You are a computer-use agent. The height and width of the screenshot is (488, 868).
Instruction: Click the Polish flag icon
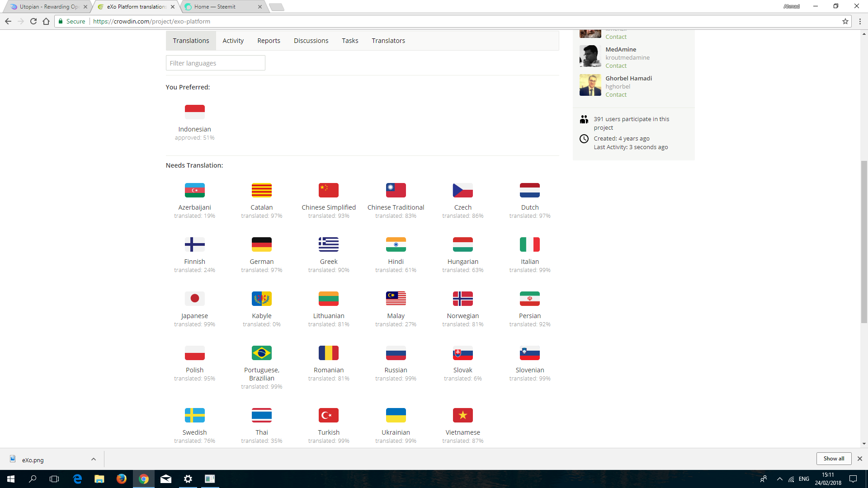pyautogui.click(x=194, y=353)
